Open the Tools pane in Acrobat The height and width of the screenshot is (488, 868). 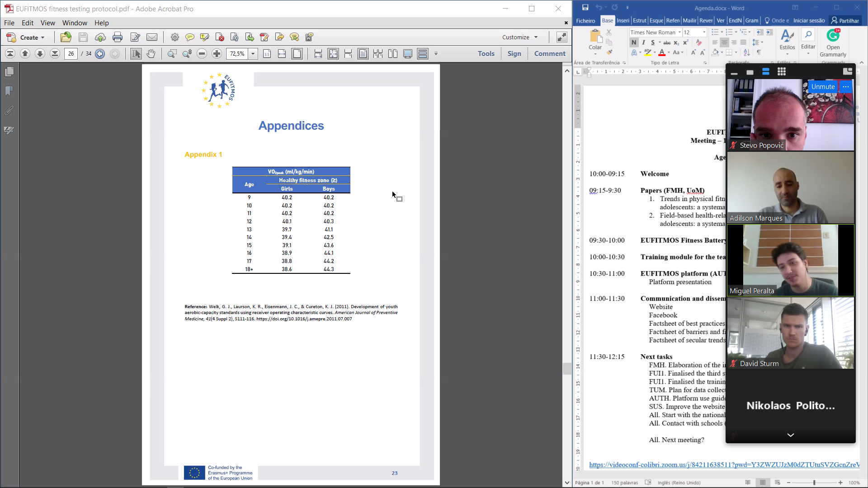click(486, 53)
